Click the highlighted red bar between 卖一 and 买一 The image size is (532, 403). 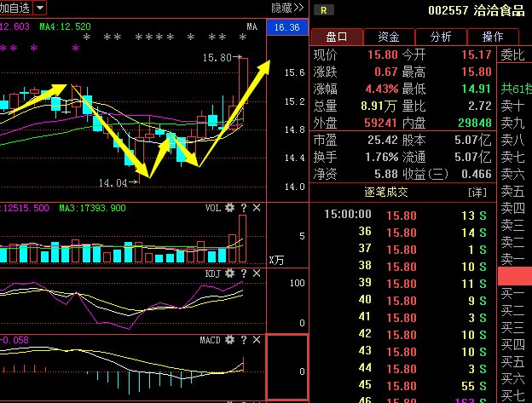515,276
